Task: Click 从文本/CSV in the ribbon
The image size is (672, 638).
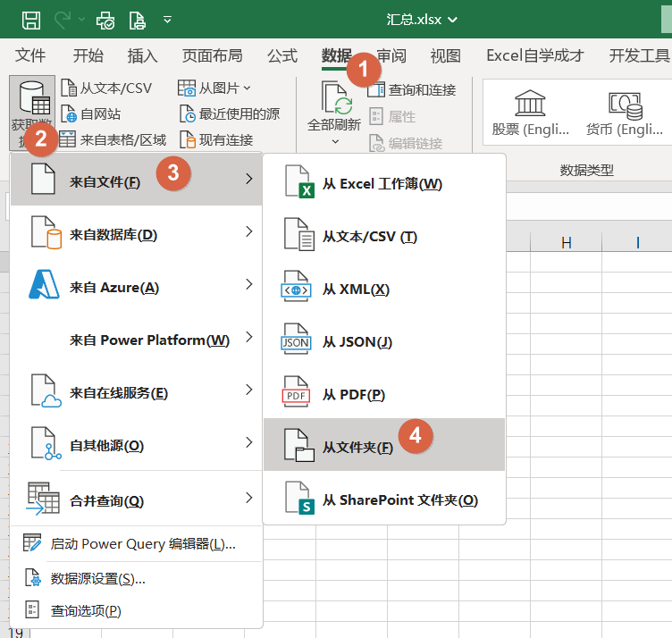Action: point(106,88)
